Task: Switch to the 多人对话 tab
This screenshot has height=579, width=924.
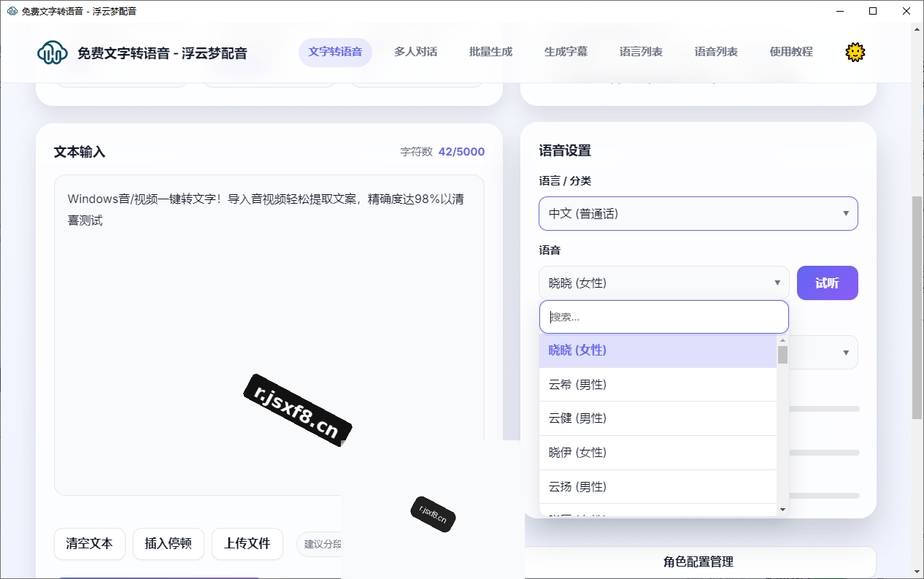Action: [x=416, y=52]
